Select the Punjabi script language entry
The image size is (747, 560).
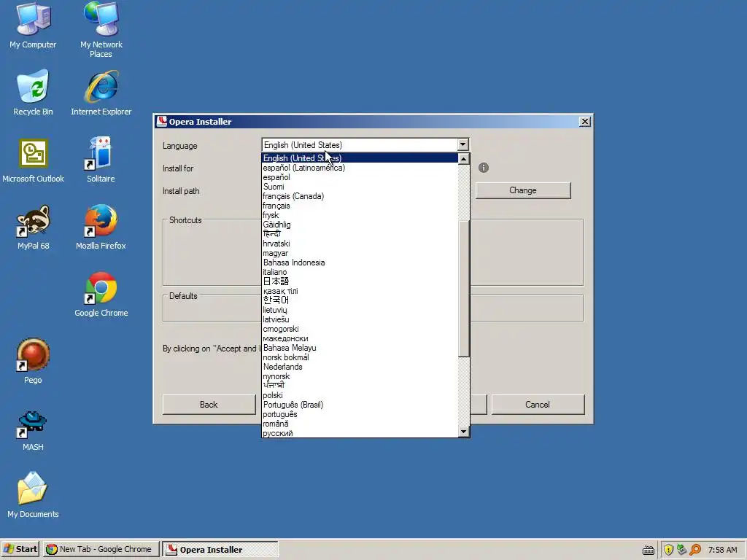360,386
